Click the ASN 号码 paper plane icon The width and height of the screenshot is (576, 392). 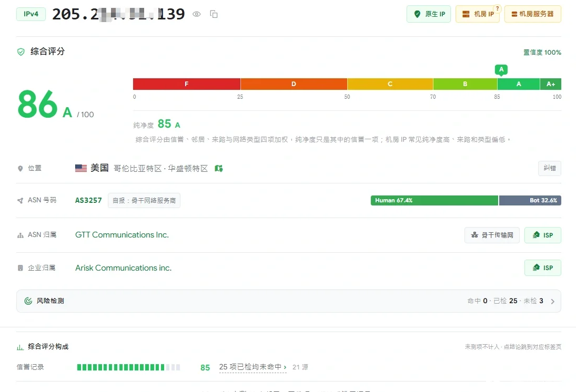[x=20, y=200]
